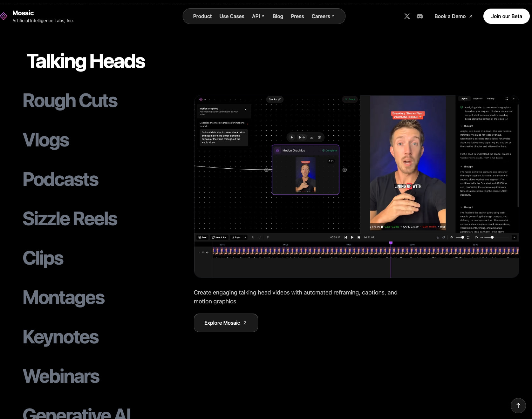Go to Use Cases in navigation
The width and height of the screenshot is (532, 419).
click(232, 16)
